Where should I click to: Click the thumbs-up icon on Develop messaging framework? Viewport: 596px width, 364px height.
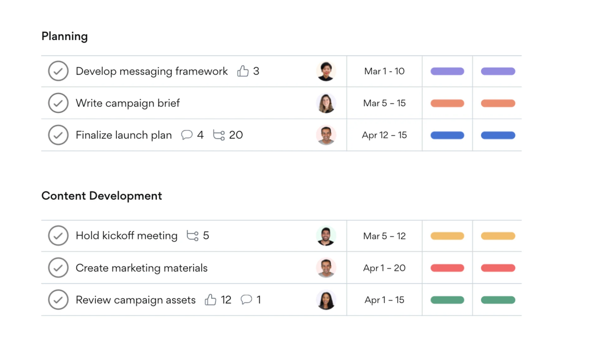point(242,71)
